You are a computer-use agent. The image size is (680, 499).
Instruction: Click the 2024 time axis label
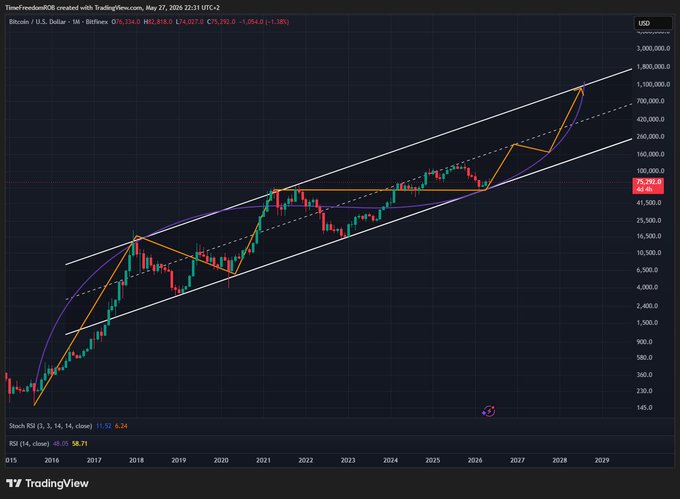point(390,460)
